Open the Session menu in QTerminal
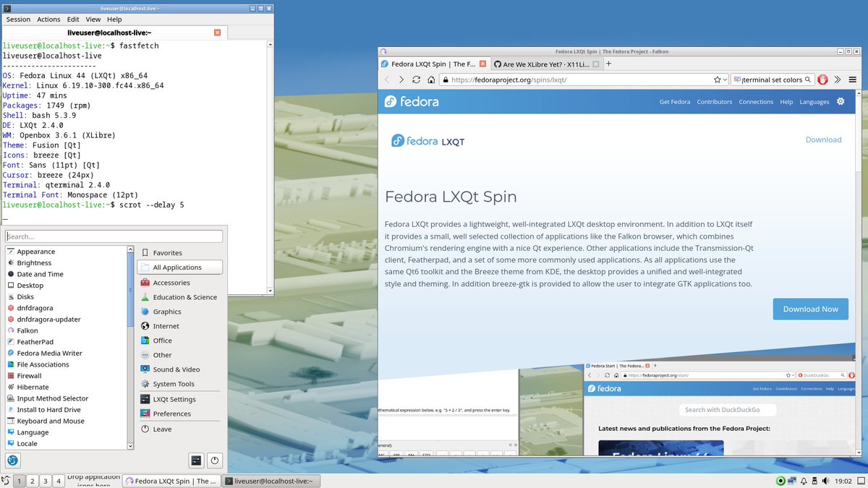 tap(18, 20)
